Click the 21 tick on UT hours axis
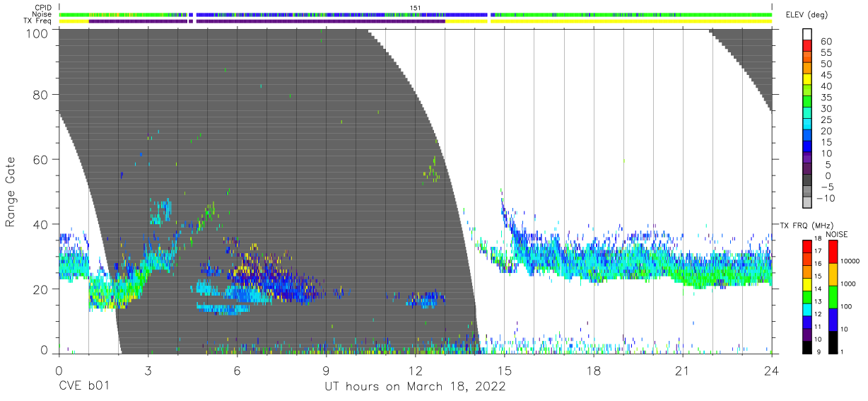This screenshot has height=401, width=868. click(683, 370)
